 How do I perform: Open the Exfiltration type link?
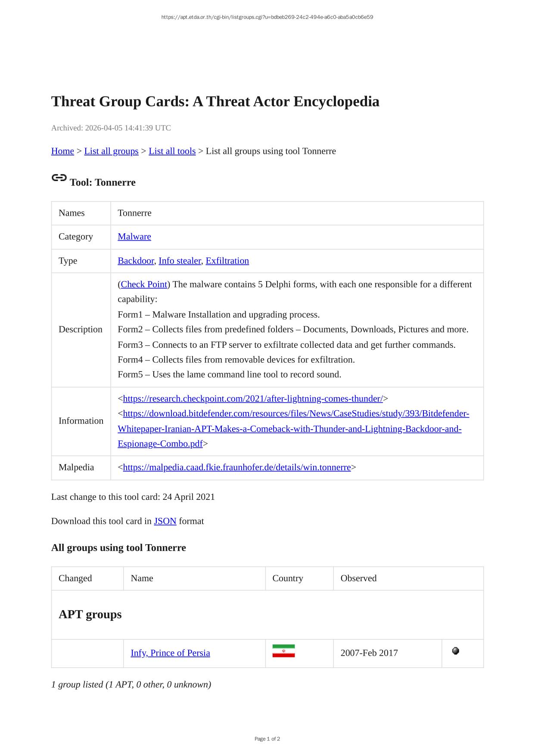[227, 260]
